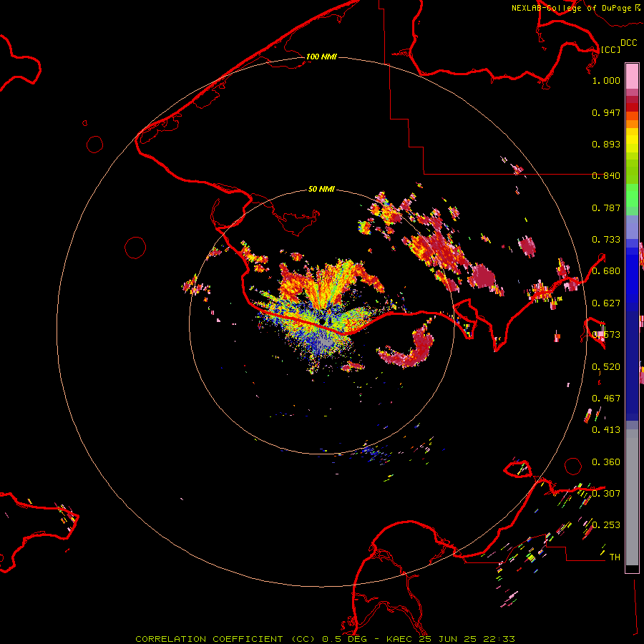Click the [CC] units label

tap(610, 49)
